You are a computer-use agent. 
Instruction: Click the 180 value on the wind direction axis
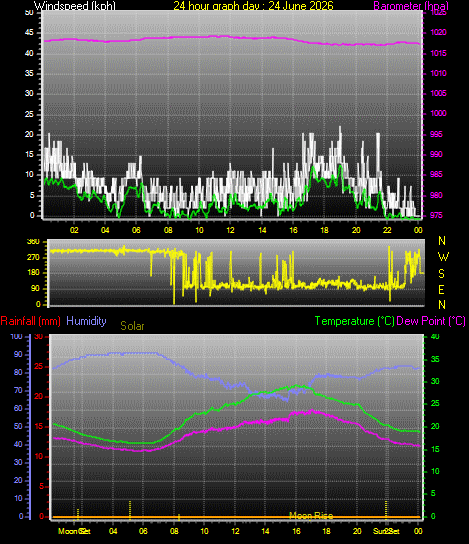click(34, 273)
